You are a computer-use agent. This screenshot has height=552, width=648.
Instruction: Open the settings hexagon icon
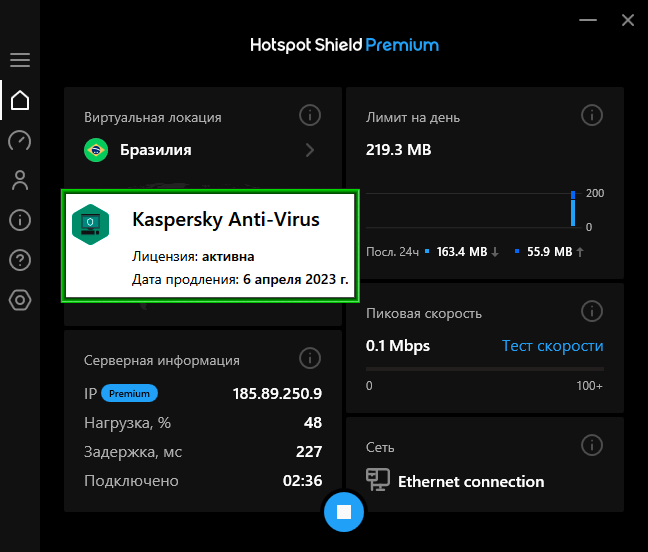pos(20,300)
